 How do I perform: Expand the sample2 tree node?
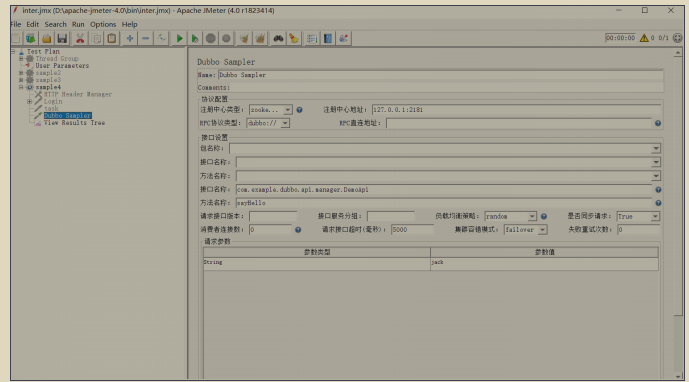click(21, 73)
